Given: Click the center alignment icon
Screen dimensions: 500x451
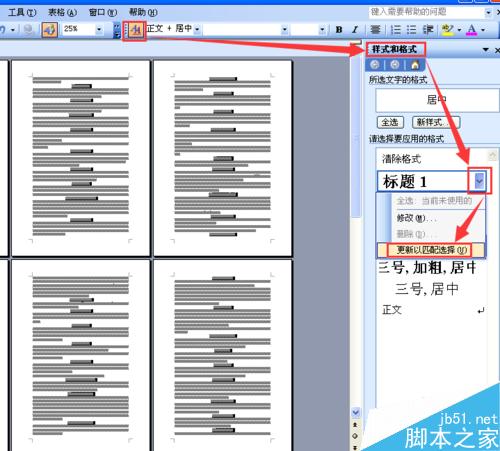Looking at the screenshot, I should (375, 30).
